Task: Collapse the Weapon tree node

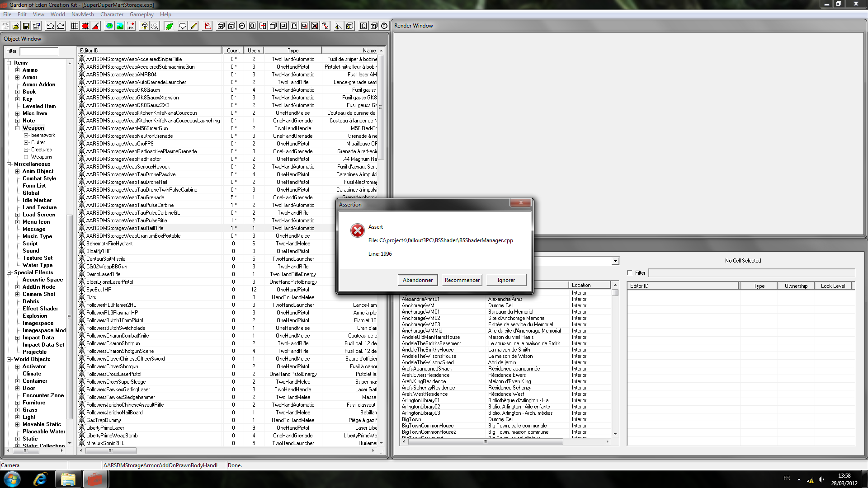Action: [x=18, y=128]
